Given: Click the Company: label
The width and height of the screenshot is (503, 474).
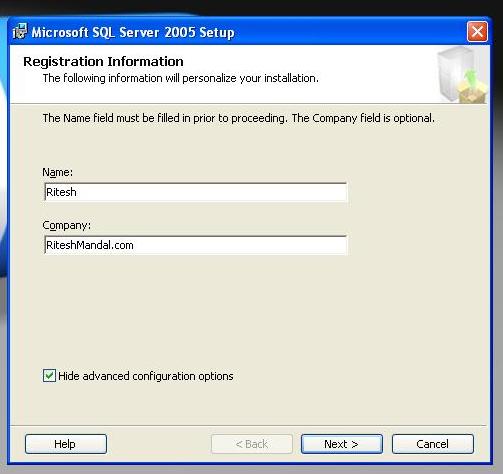Looking at the screenshot, I should pos(66,226).
